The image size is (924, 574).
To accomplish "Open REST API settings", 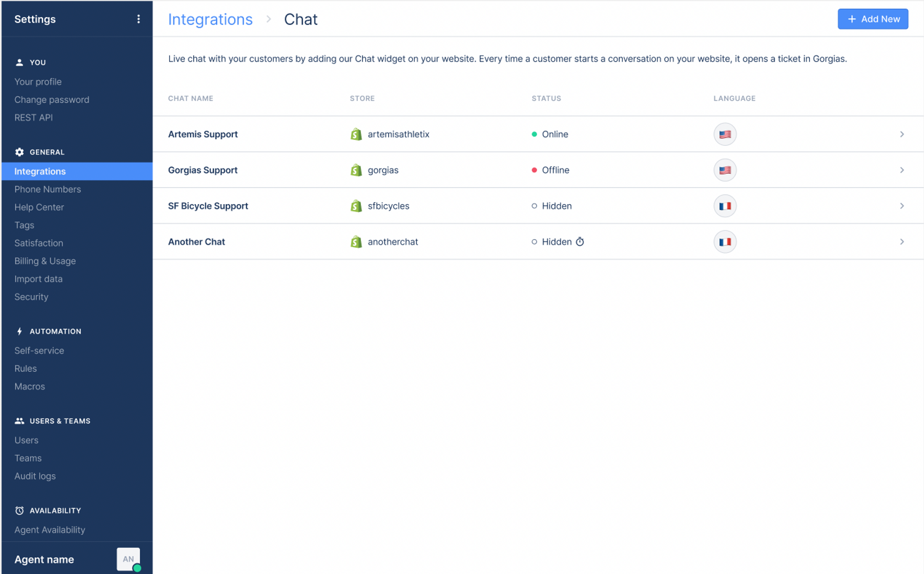I will (33, 118).
